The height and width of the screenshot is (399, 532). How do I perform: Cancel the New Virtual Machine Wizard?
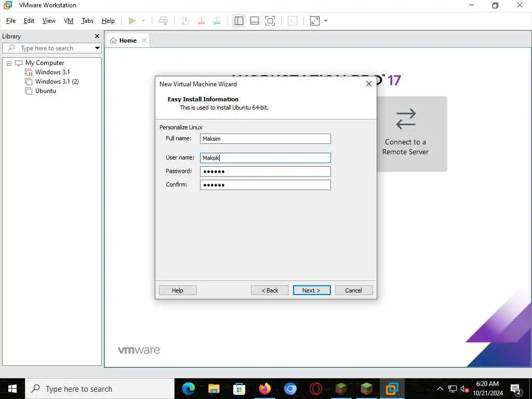click(x=353, y=290)
